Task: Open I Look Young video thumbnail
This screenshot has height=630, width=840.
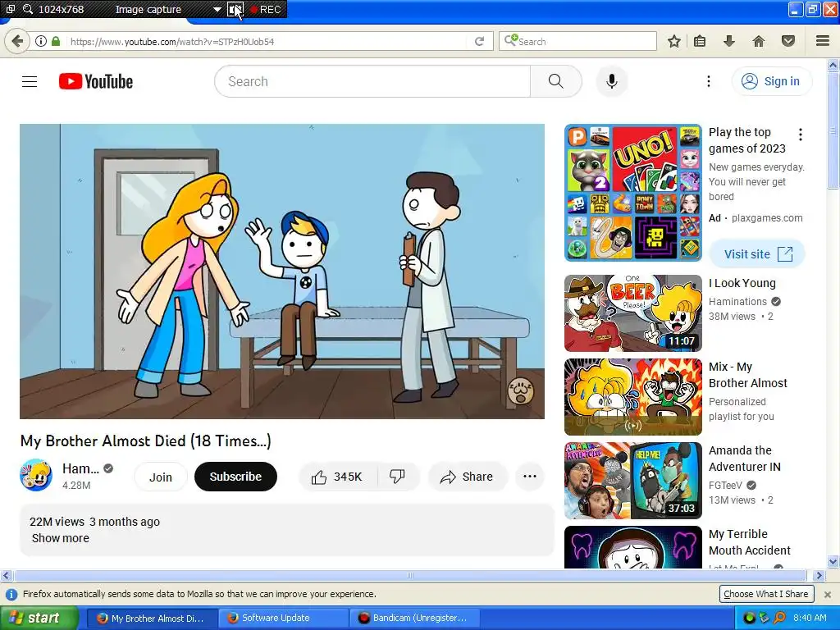Action: pos(632,313)
